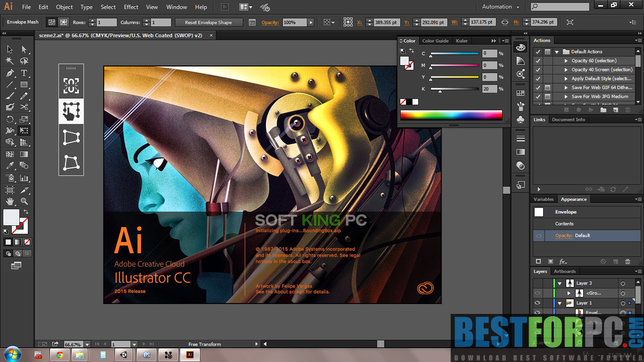Open the 66.67% zoom level dropdown
The width and height of the screenshot is (644, 362).
(87, 345)
